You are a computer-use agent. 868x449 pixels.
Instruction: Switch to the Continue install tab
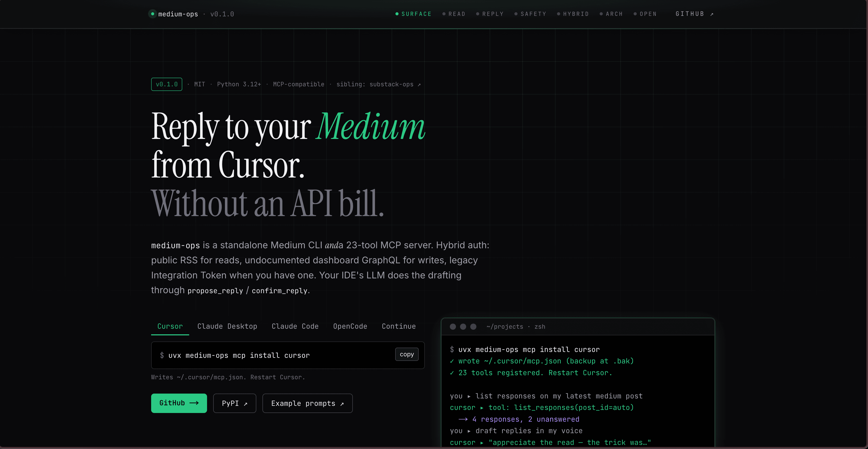click(x=399, y=326)
